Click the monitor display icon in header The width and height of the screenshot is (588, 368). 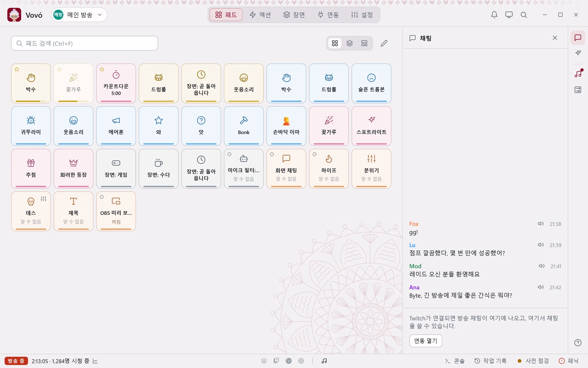(x=509, y=15)
